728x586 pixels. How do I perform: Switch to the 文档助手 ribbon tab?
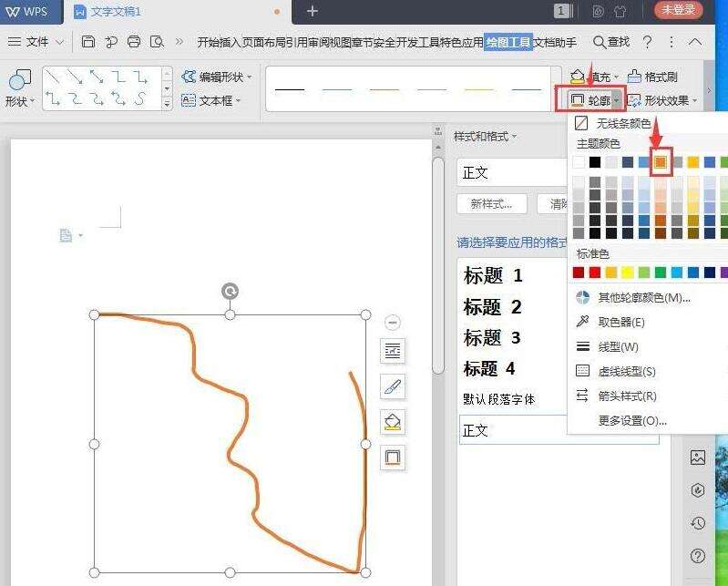pyautogui.click(x=554, y=42)
